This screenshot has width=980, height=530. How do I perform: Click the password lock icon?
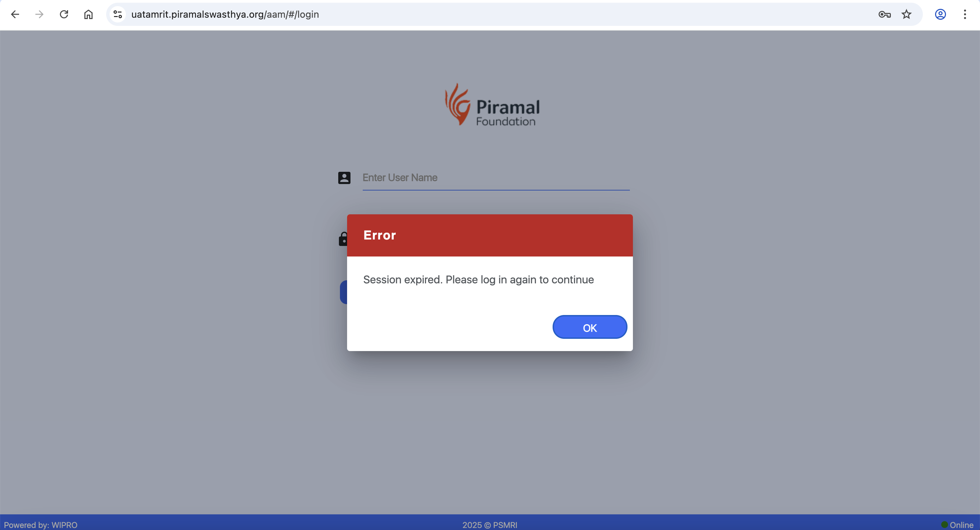click(343, 239)
